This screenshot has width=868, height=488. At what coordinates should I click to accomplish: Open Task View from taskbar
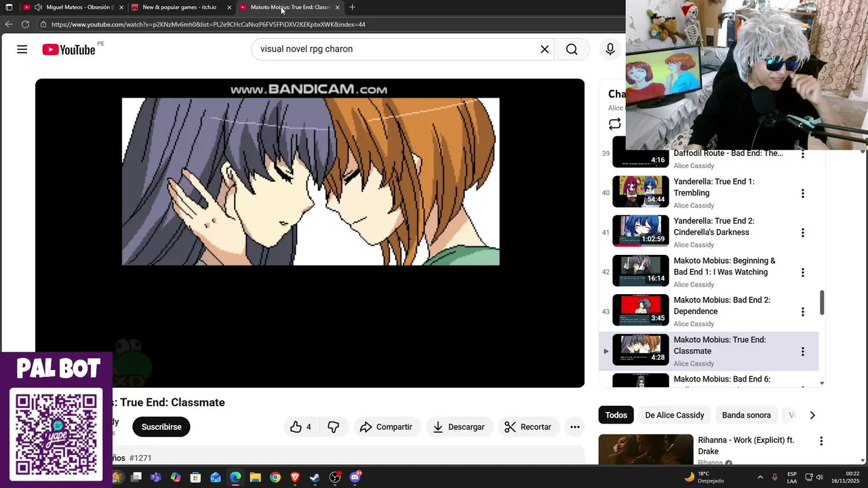pyautogui.click(x=136, y=477)
